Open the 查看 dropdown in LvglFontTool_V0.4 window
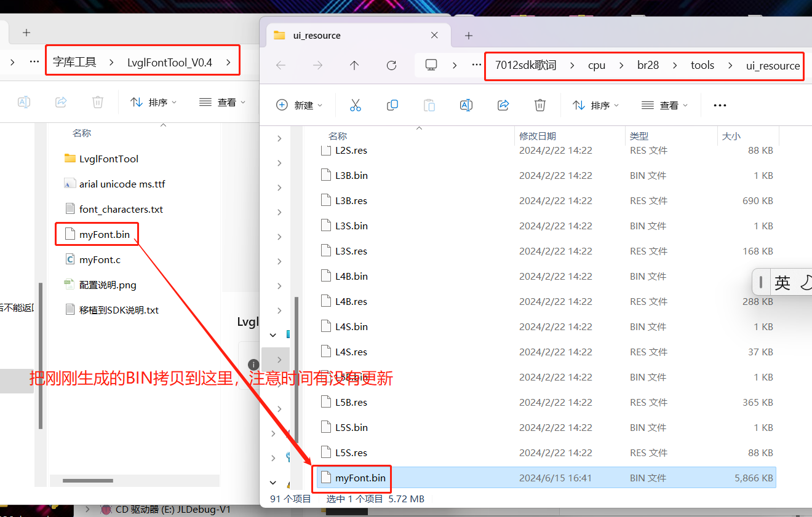The image size is (812, 517). [223, 102]
